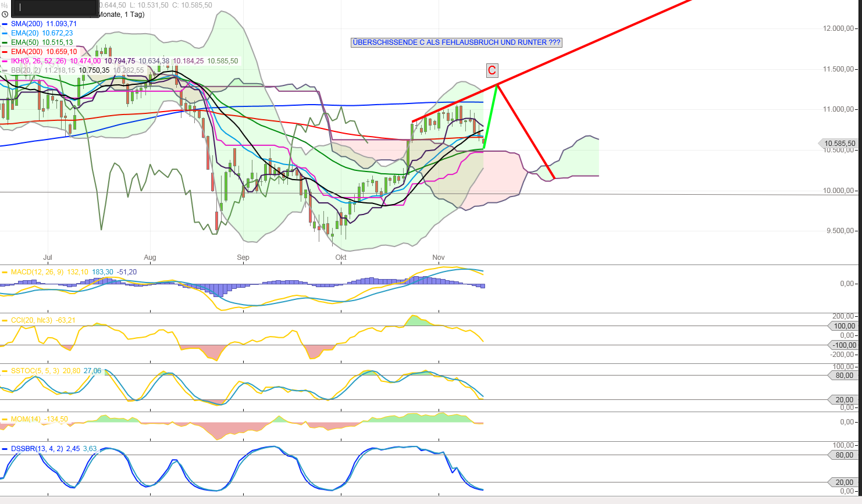Image resolution: width=862 pixels, height=504 pixels.
Task: Click the EMA(200) red legend marker
Action: point(6,52)
